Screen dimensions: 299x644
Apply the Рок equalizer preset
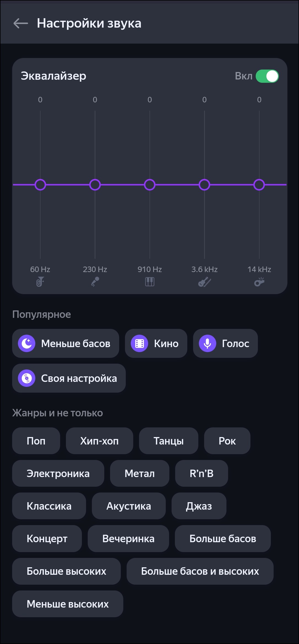pos(227,441)
